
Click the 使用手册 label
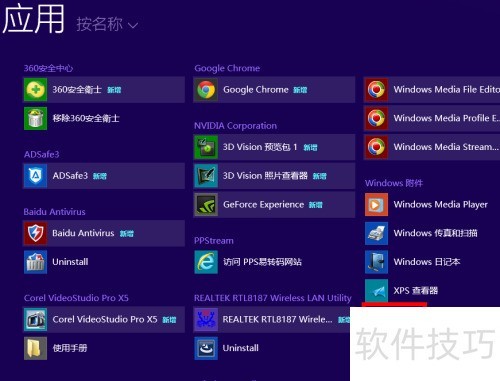(70, 348)
